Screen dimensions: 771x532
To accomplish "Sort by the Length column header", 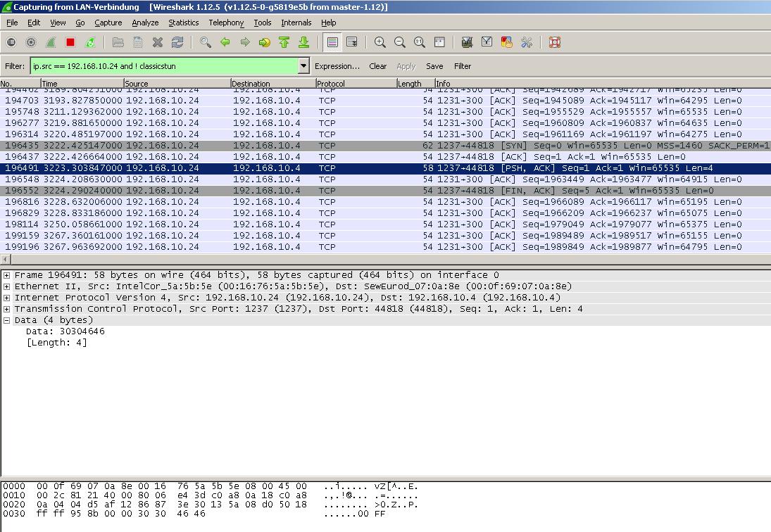I will pos(415,84).
